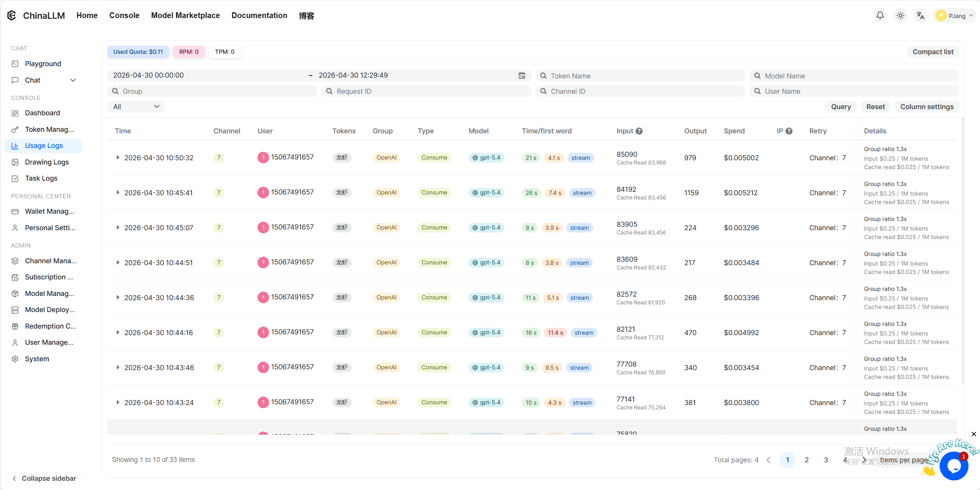The width and height of the screenshot is (980, 490).
Task: Click the language translation icon
Action: (920, 15)
